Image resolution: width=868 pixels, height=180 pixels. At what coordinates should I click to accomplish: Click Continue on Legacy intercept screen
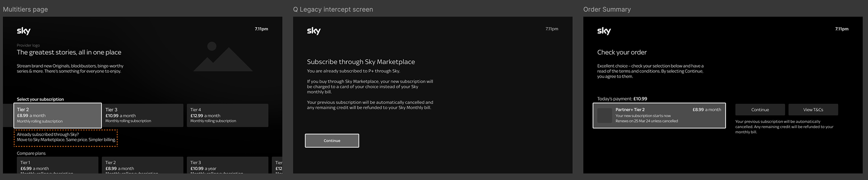pos(332,141)
